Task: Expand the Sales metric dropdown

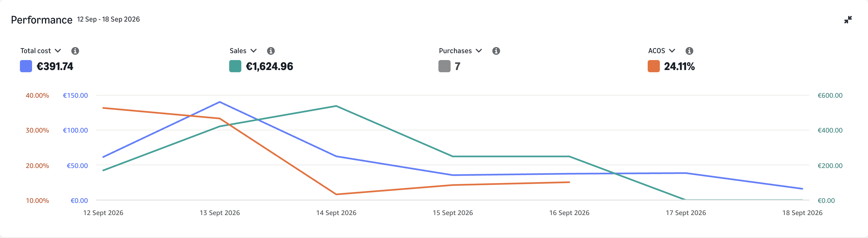Action: (254, 51)
